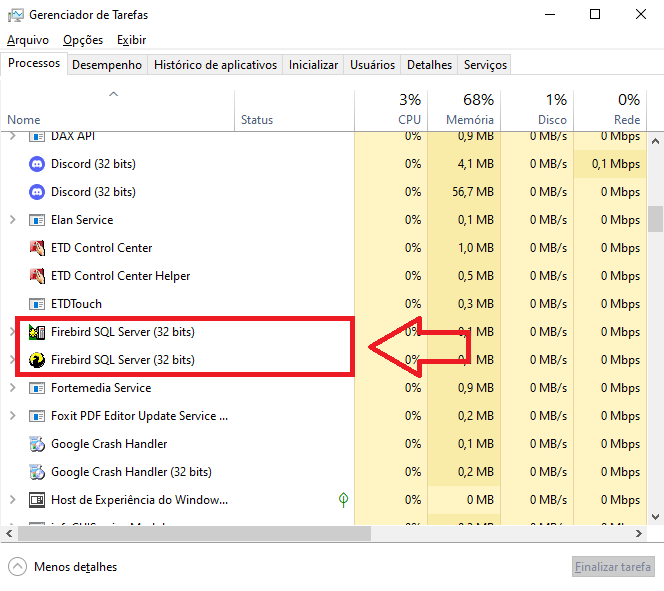Collapse view with Menos detalhes arrow button
Image resolution: width=664 pixels, height=591 pixels.
[17, 567]
